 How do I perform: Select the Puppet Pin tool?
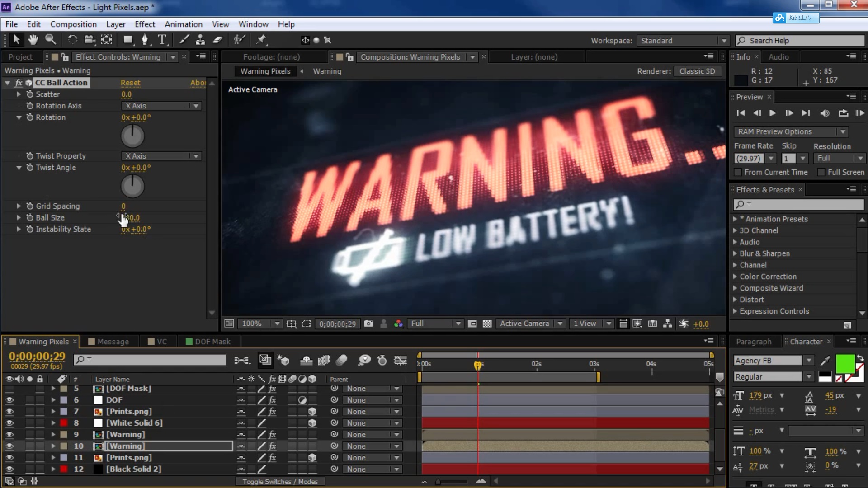pos(261,40)
